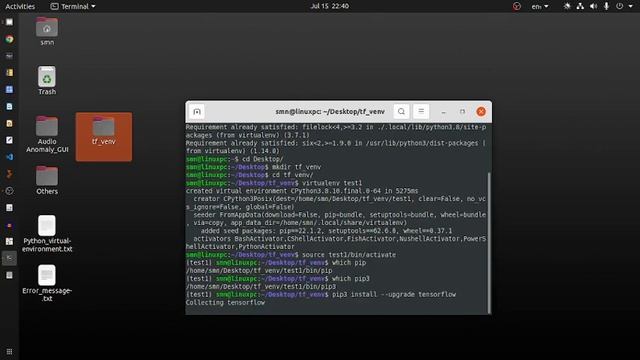
Task: Click the volume speaker icon in top bar
Action: (593, 6)
